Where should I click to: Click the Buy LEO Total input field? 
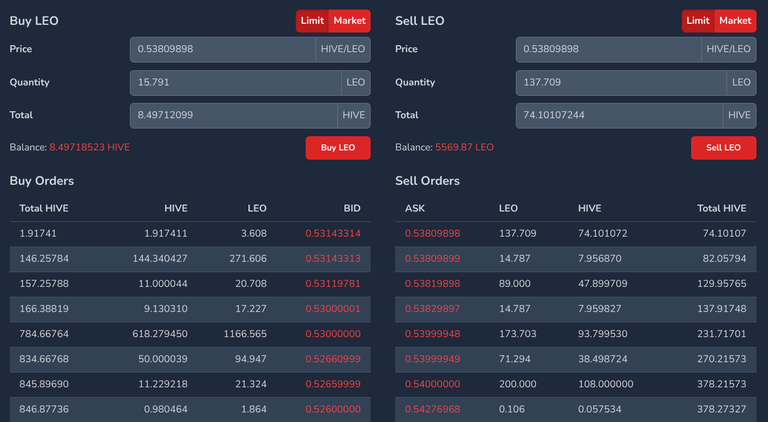tap(234, 116)
